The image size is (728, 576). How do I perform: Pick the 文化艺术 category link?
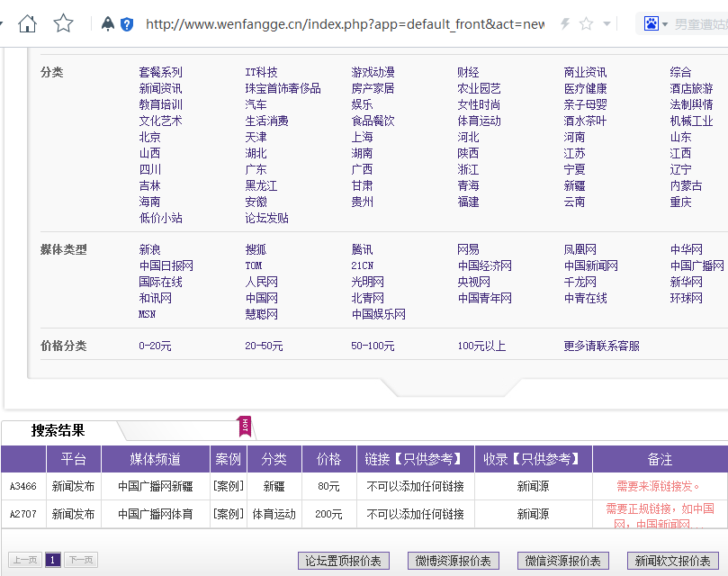click(x=161, y=121)
